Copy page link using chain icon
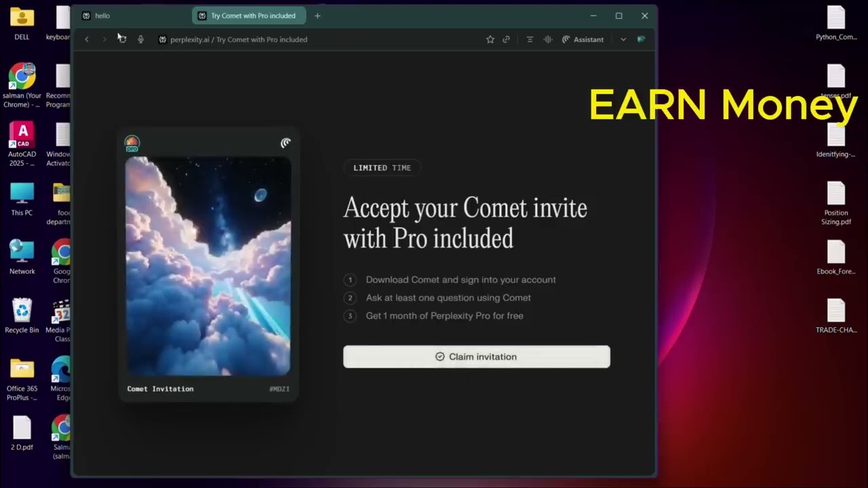This screenshot has height=488, width=868. pos(506,39)
